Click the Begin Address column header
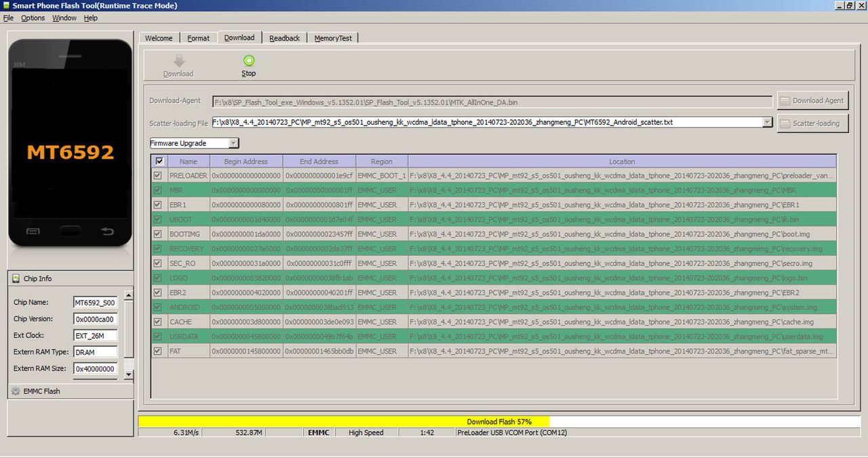The height and width of the screenshot is (458, 868). click(246, 161)
